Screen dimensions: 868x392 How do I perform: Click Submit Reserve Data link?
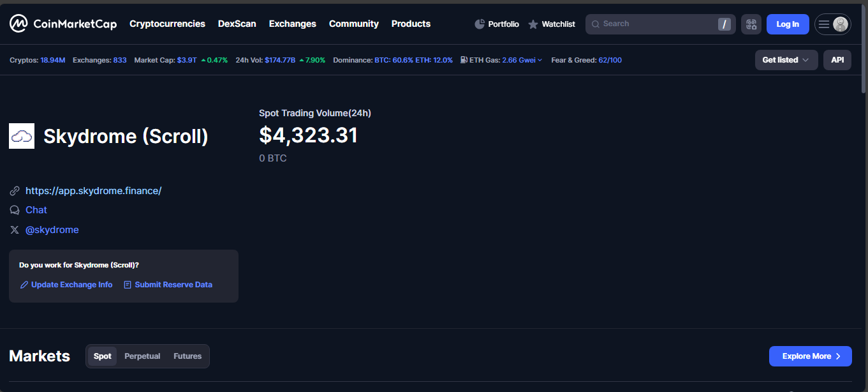168,285
